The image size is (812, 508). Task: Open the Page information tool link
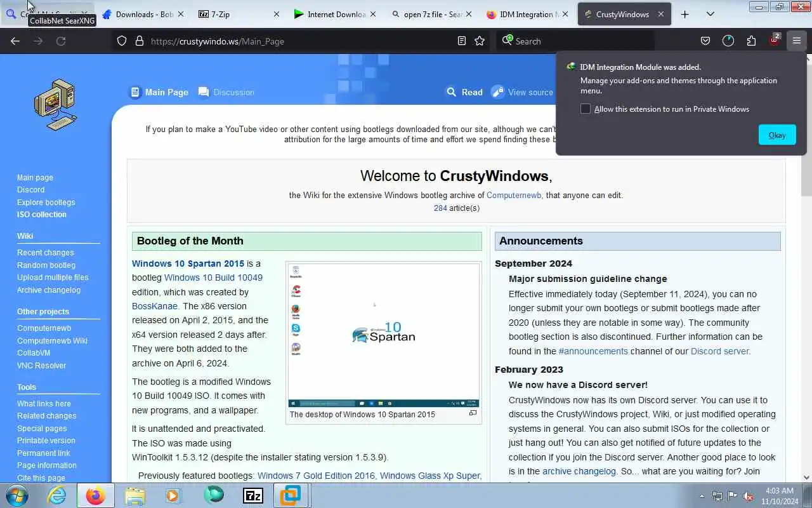coord(46,465)
